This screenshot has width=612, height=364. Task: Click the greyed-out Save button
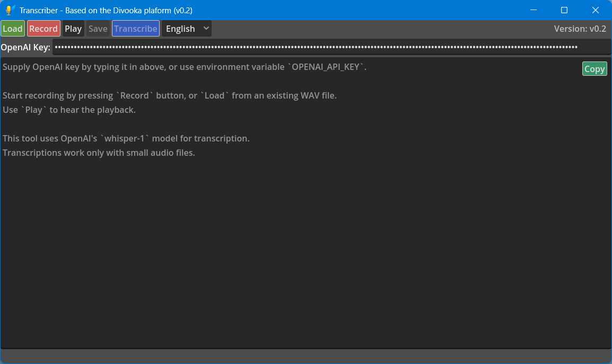[x=98, y=29]
